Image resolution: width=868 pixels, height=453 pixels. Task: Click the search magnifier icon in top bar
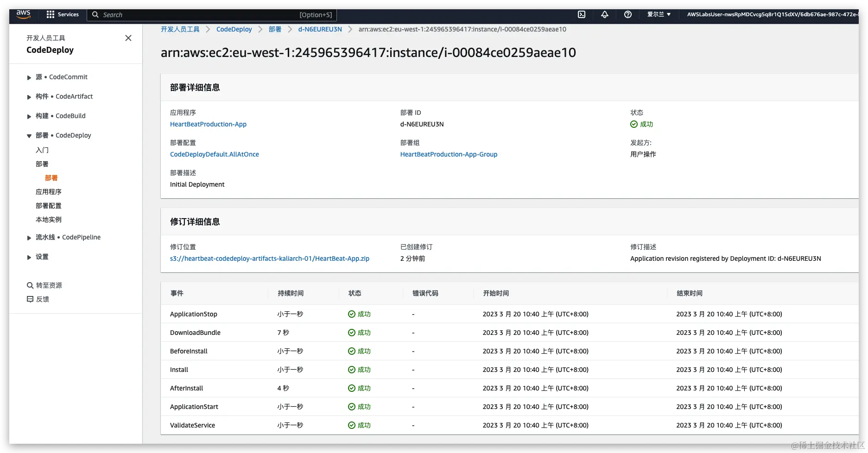pos(95,14)
